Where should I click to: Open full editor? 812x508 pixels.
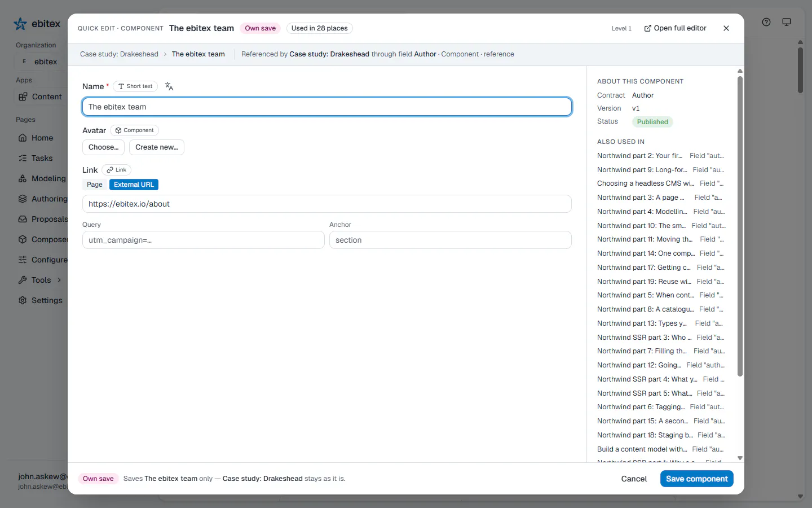(x=676, y=28)
